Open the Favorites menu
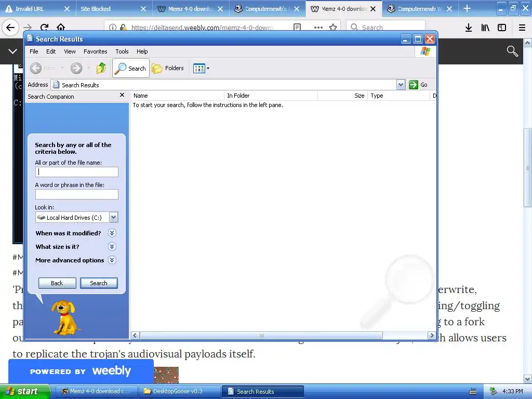The height and width of the screenshot is (399, 532). pyautogui.click(x=96, y=51)
